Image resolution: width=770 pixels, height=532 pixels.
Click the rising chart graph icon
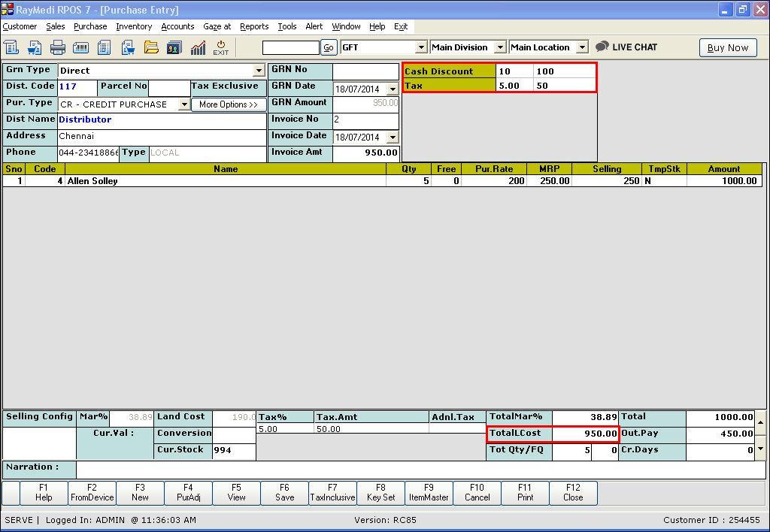(198, 47)
